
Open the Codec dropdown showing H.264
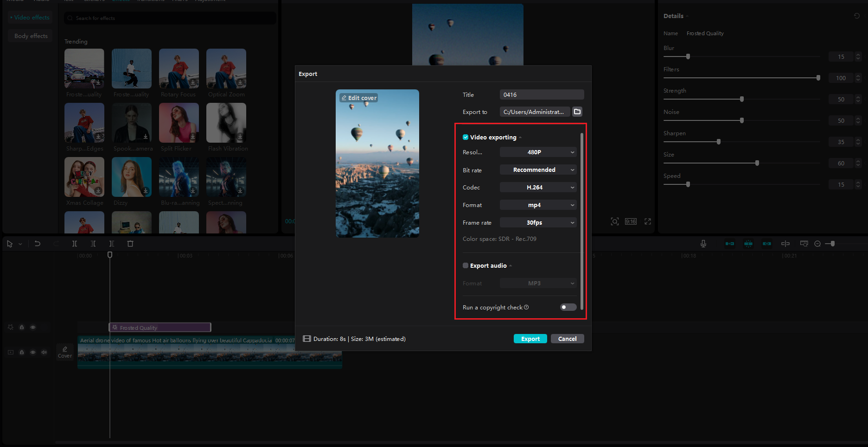(x=538, y=187)
